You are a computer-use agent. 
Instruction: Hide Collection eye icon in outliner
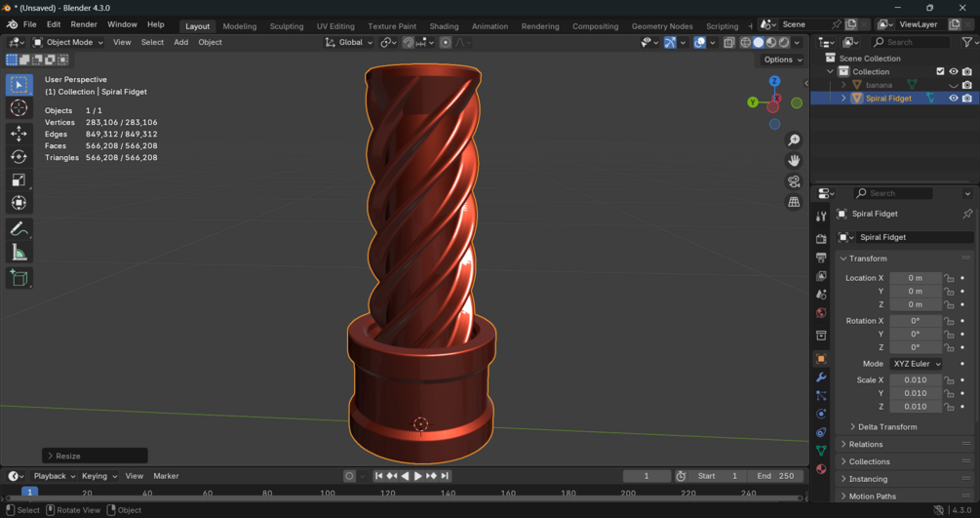pyautogui.click(x=953, y=71)
